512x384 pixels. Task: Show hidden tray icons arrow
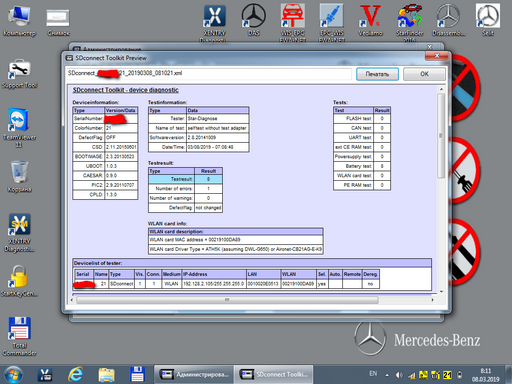pos(387,375)
